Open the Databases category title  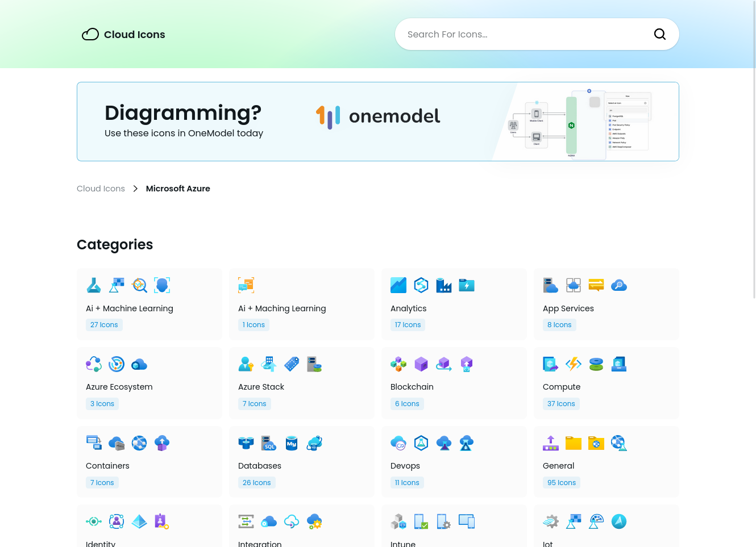(260, 466)
